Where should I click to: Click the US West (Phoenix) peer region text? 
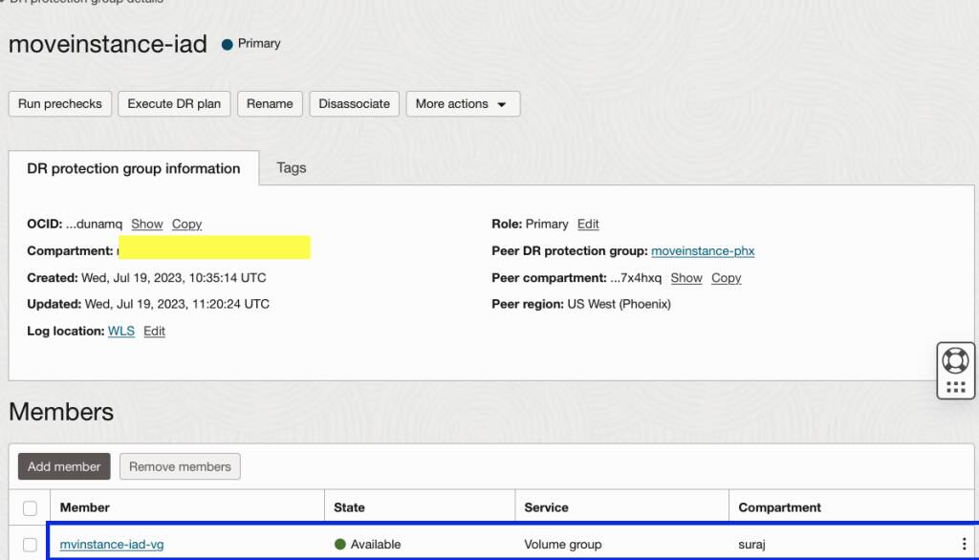619,304
